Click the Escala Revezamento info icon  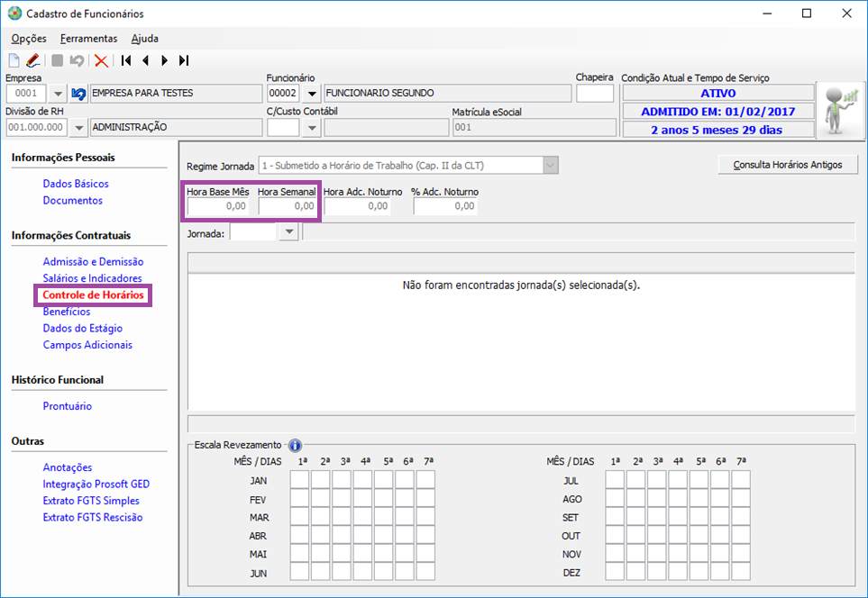[x=295, y=445]
